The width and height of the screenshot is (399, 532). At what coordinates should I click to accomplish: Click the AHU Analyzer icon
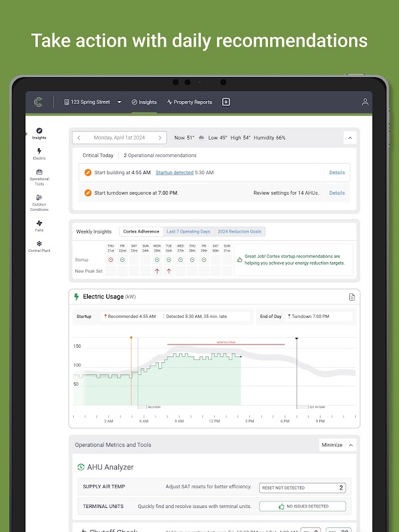click(80, 467)
